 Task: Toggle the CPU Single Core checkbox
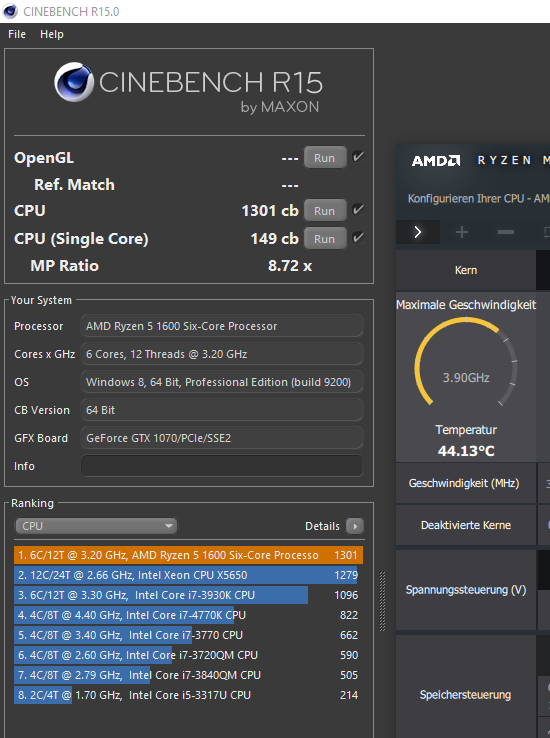click(x=358, y=237)
